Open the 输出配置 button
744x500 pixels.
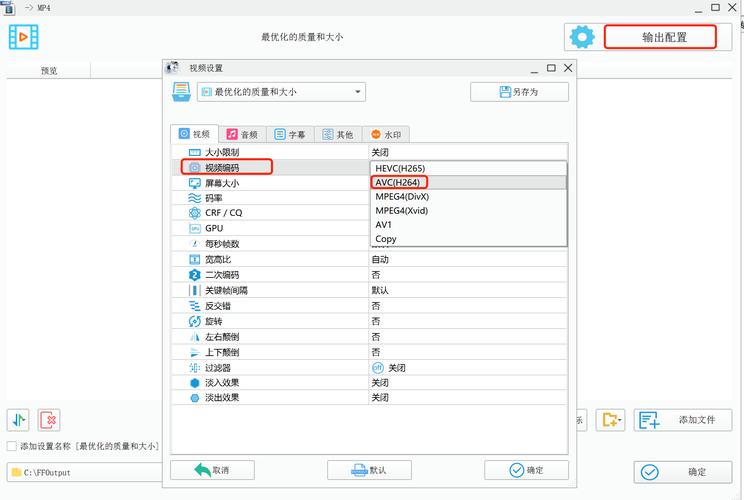tap(660, 37)
